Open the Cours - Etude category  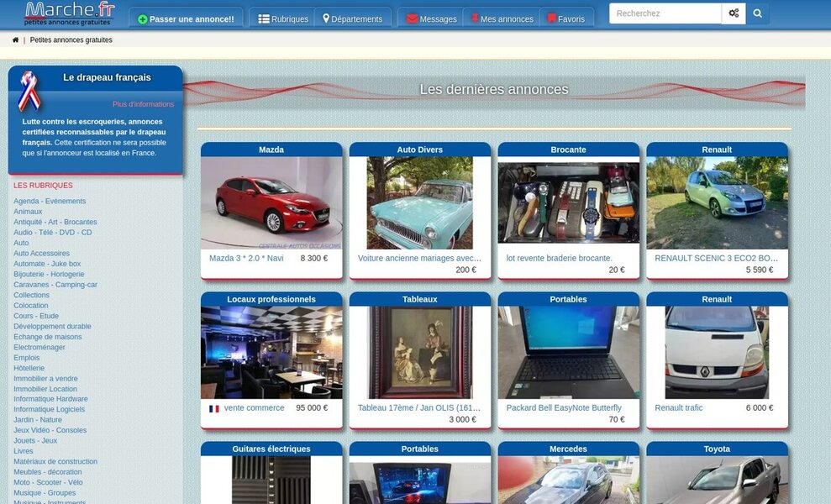(36, 316)
